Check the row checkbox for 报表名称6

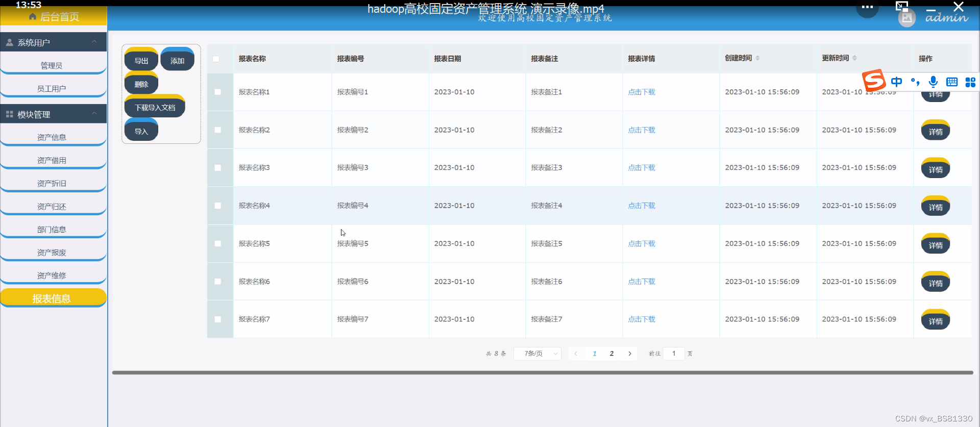click(x=218, y=282)
